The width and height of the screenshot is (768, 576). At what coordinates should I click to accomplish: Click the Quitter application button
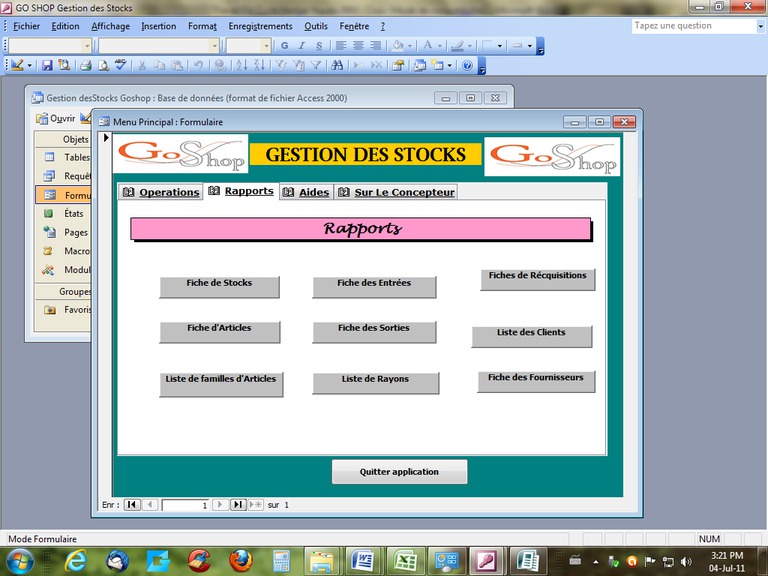coord(399,472)
